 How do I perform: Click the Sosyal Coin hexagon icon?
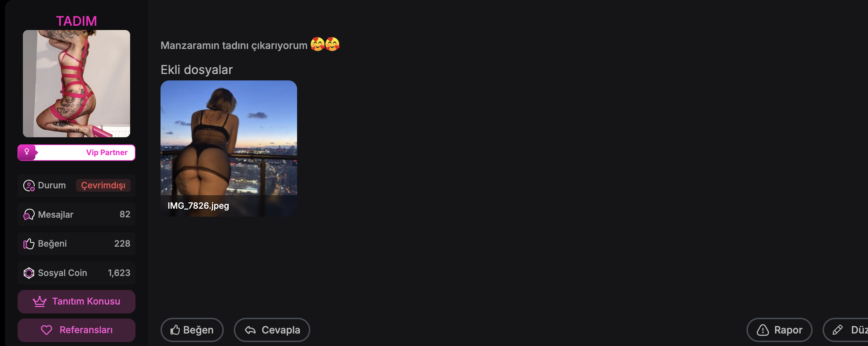(29, 273)
